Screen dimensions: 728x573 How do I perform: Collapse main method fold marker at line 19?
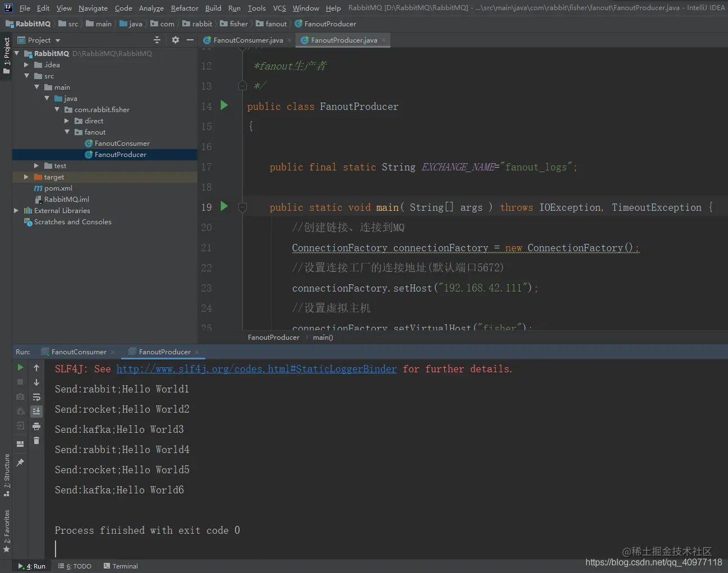pyautogui.click(x=242, y=207)
